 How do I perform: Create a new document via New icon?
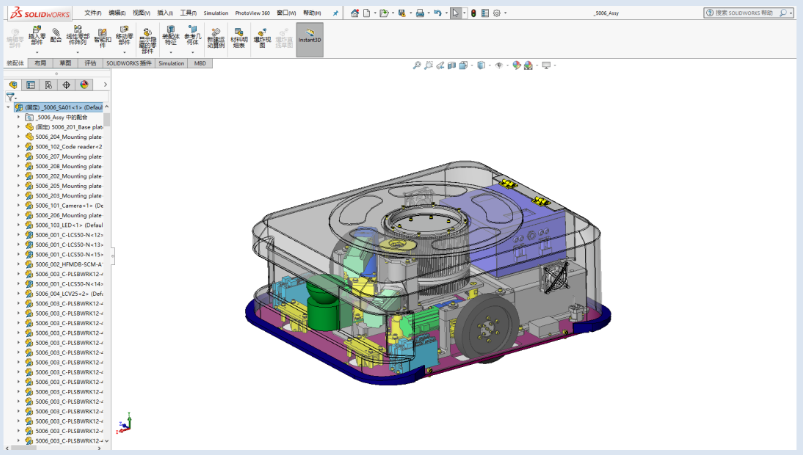[367, 13]
